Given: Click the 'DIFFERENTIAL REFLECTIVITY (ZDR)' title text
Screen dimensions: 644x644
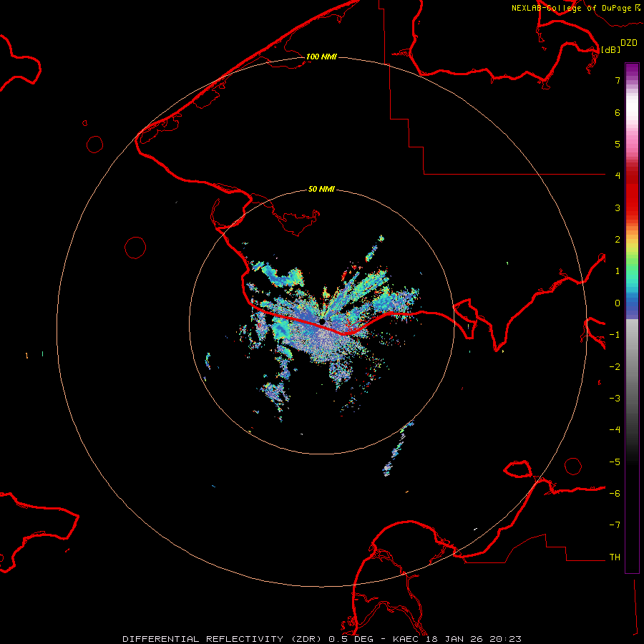Looking at the screenshot, I should (x=224, y=639).
